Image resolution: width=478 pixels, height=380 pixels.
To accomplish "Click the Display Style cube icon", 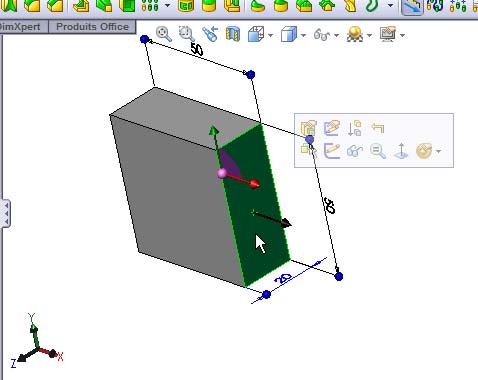I will coord(288,34).
